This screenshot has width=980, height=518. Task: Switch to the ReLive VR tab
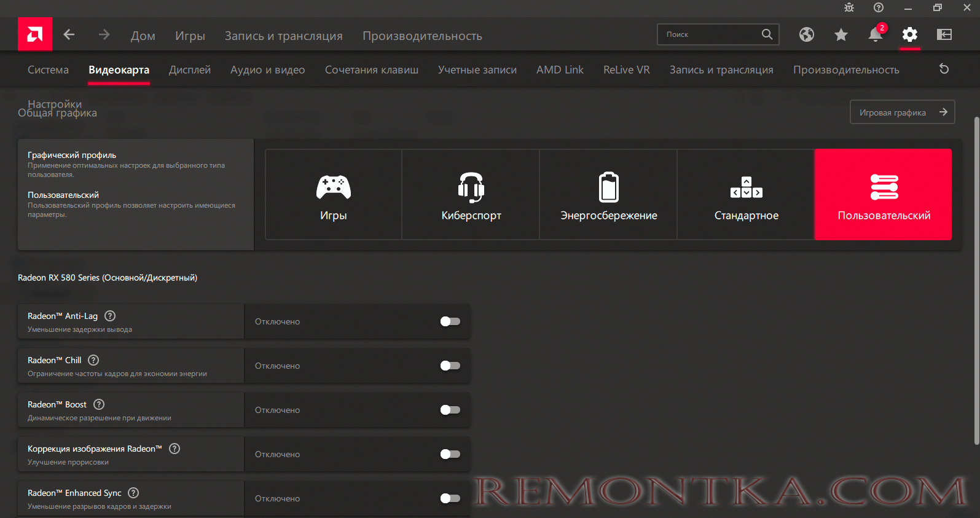(x=627, y=69)
